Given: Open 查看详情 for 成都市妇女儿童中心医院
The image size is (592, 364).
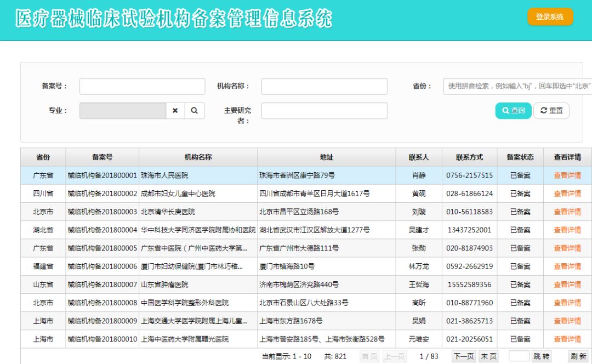Looking at the screenshot, I should point(567,194).
